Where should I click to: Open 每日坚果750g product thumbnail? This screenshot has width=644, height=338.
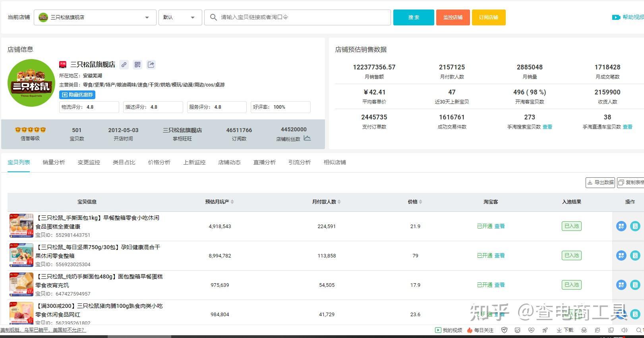[21, 255]
